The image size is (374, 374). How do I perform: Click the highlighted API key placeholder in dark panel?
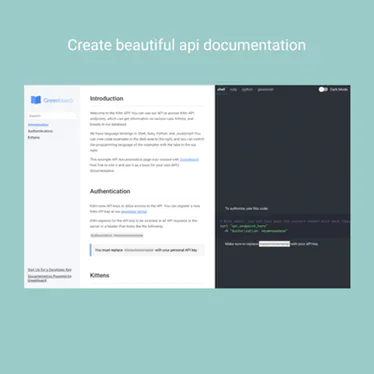[274, 244]
